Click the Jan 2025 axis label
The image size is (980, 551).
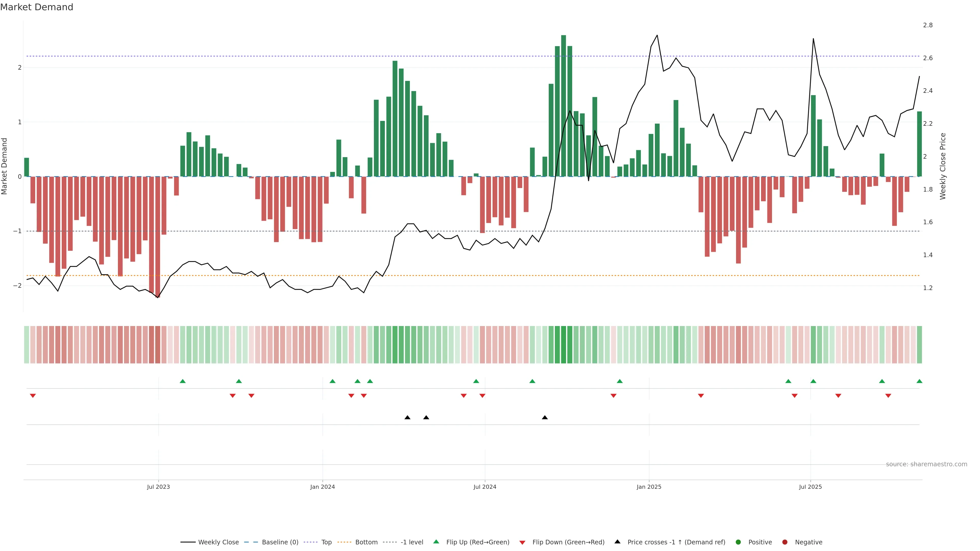click(x=649, y=487)
